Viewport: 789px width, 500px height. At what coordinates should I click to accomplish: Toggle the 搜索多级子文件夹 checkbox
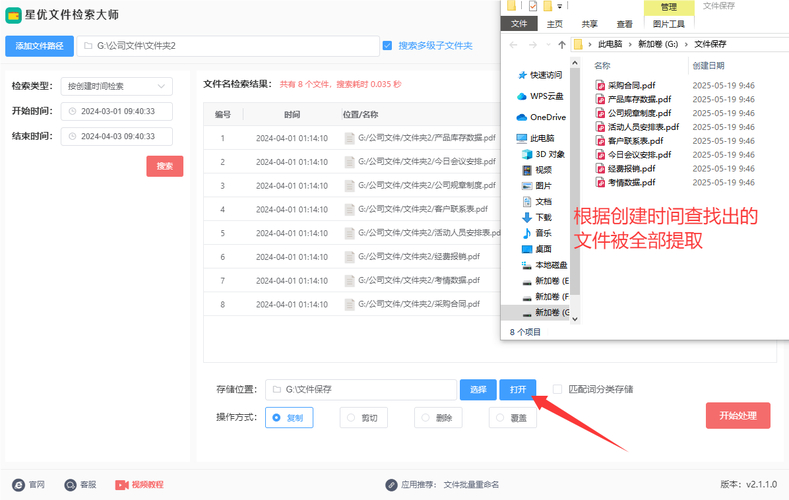tap(387, 45)
